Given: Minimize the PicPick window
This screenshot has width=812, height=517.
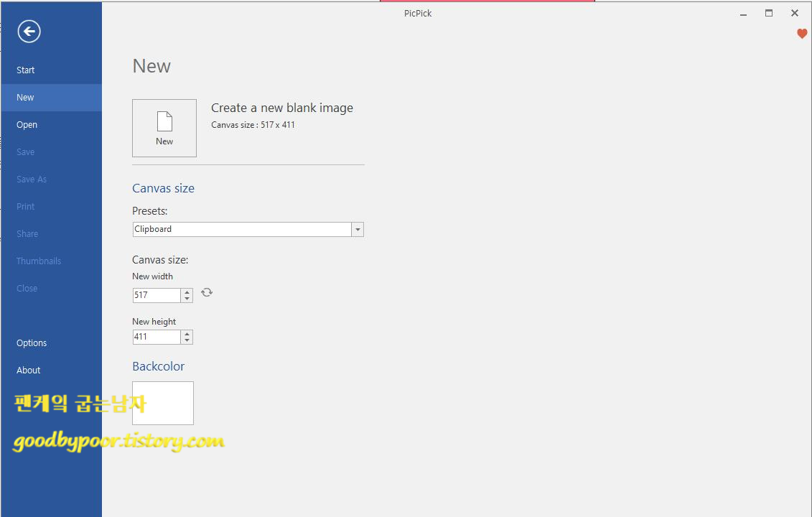Looking at the screenshot, I should point(743,14).
